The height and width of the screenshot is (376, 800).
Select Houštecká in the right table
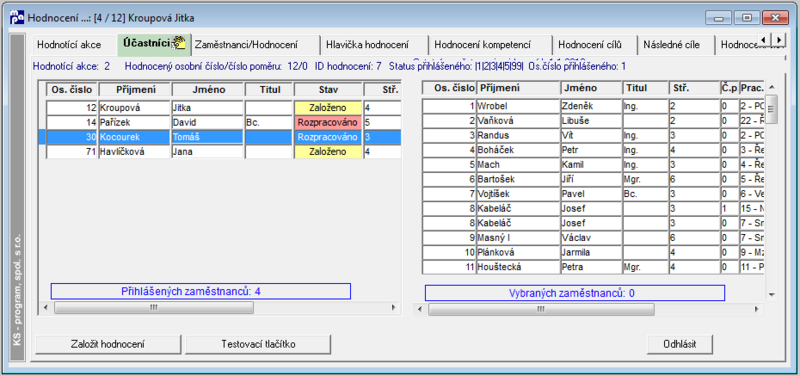[x=593, y=267]
